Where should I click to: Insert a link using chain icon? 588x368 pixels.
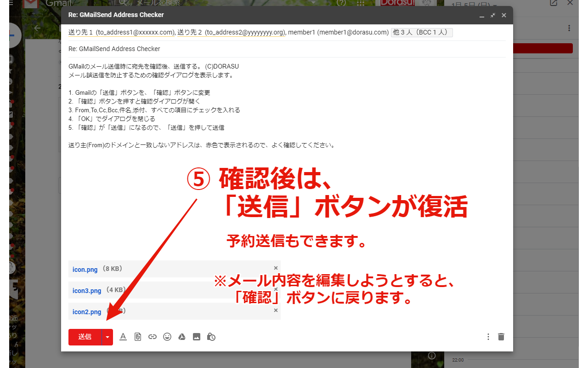coord(153,337)
